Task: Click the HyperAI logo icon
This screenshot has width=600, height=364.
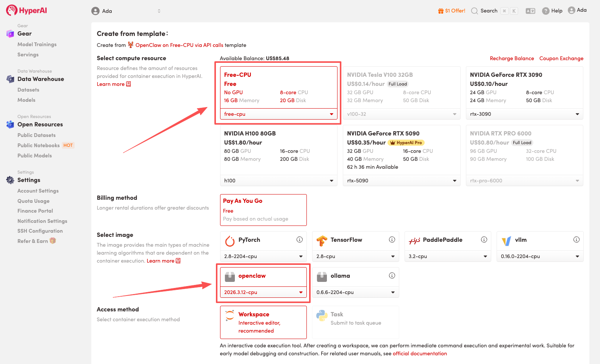Action: click(x=11, y=10)
